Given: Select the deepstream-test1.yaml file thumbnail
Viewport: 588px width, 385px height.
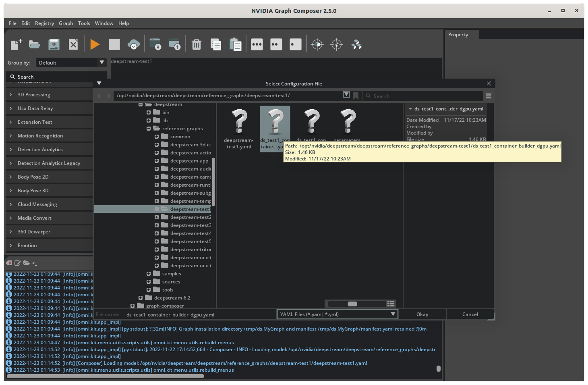Looking at the screenshot, I should 239,129.
